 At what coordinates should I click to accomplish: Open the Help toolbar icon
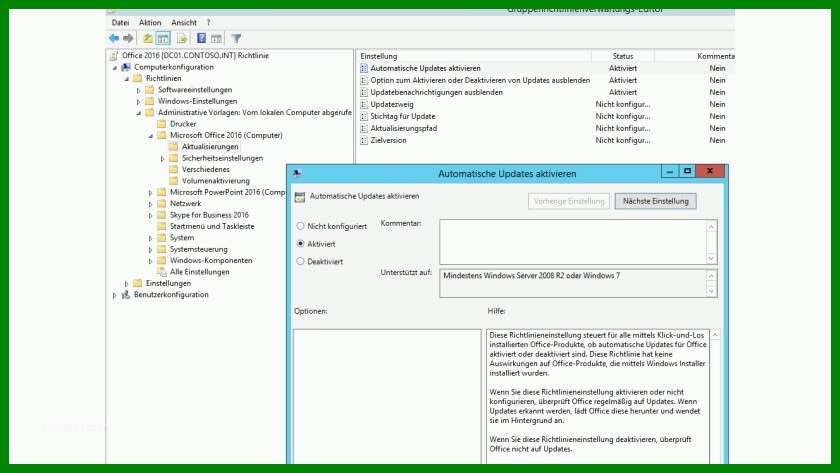tap(201, 38)
